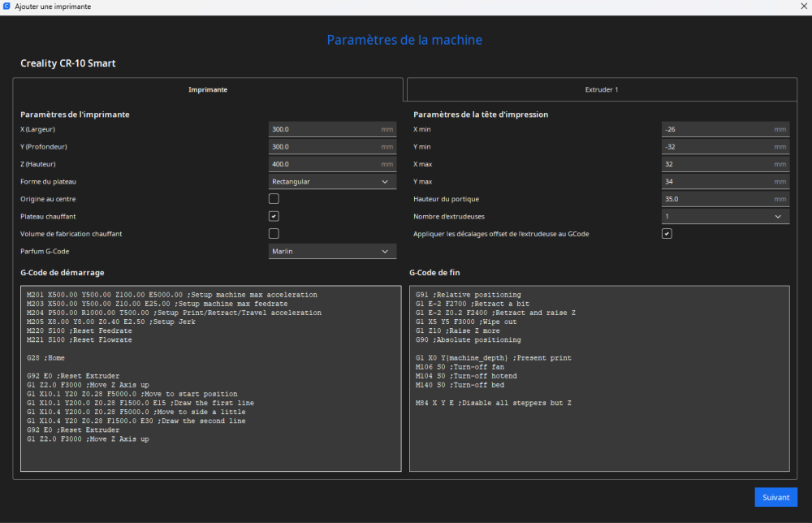Open the Forme du plateau dropdown
Image resolution: width=812 pixels, height=523 pixels.
click(332, 182)
